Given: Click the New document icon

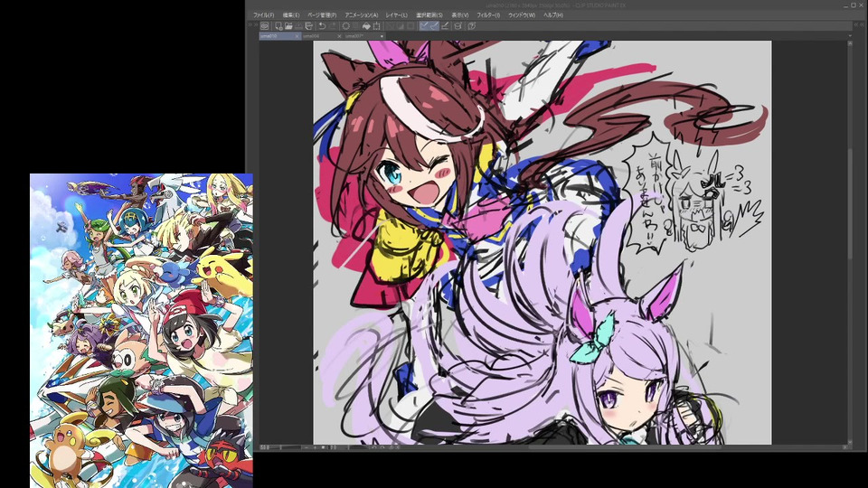Looking at the screenshot, I should (x=278, y=26).
